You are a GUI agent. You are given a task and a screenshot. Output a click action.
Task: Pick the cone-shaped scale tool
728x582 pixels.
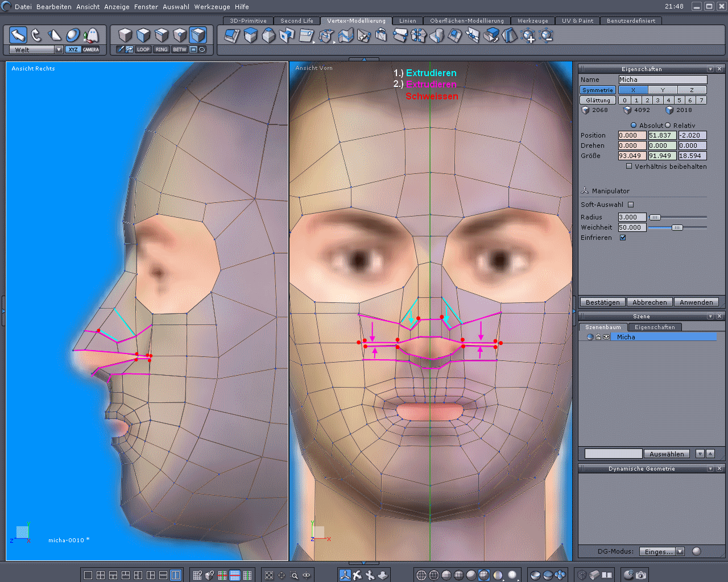click(x=55, y=35)
